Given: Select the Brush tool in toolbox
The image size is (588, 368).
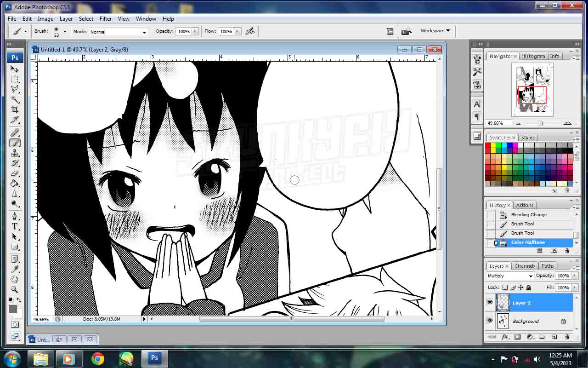Looking at the screenshot, I should (x=15, y=143).
